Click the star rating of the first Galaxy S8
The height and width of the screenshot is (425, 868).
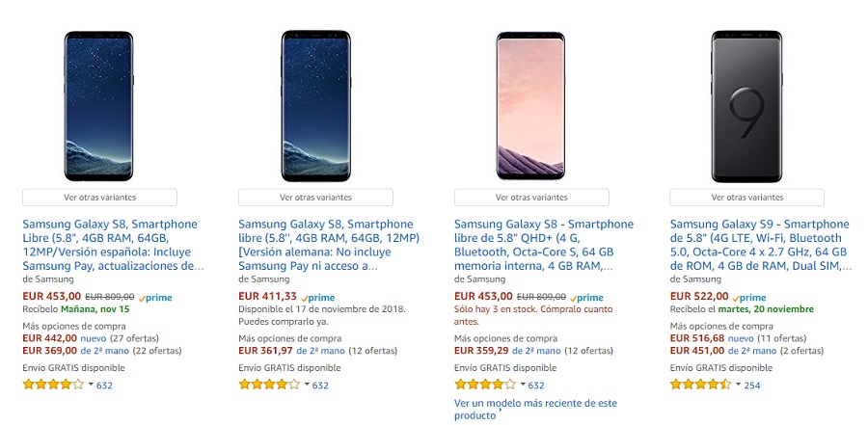(52, 385)
